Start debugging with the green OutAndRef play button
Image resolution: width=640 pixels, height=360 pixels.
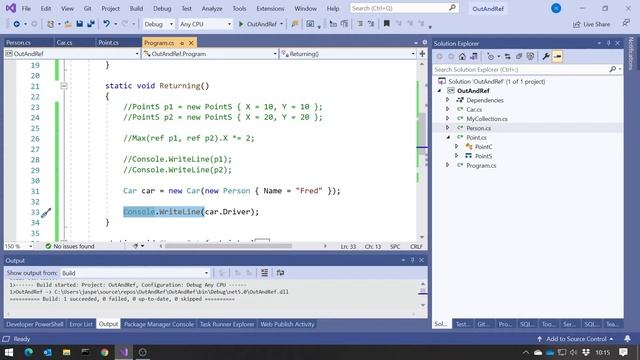[x=258, y=24]
